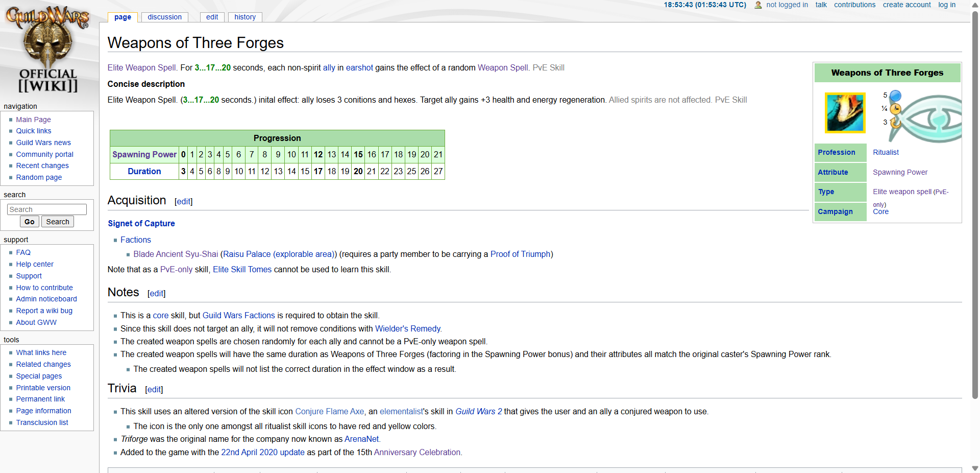Open About GWW
Screen dimensions: 980x473
tap(36, 322)
